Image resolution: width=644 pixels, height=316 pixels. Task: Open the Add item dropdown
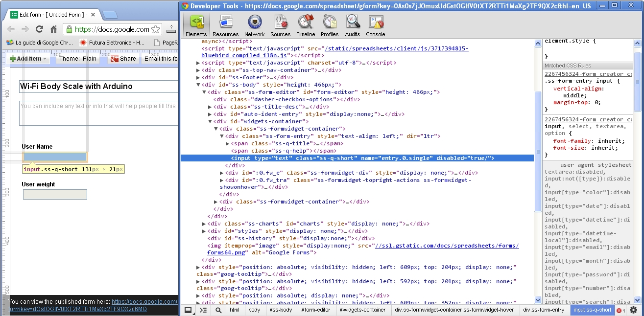click(28, 59)
